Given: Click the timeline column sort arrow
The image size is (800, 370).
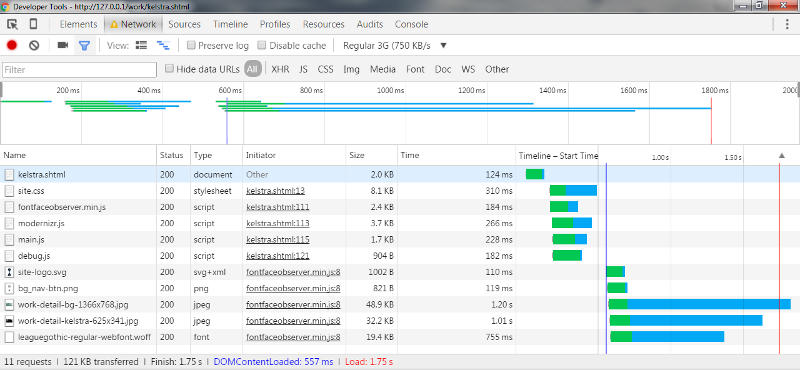Looking at the screenshot, I should [782, 155].
